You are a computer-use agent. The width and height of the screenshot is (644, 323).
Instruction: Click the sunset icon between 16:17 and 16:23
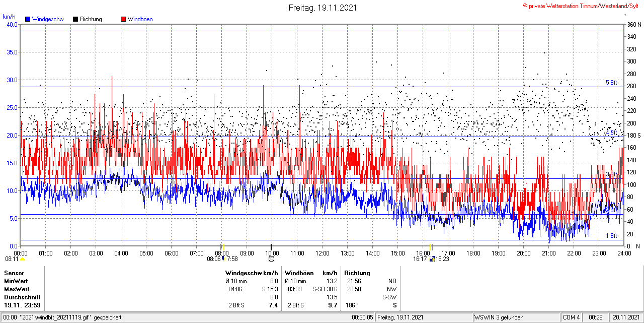pyautogui.click(x=432, y=259)
